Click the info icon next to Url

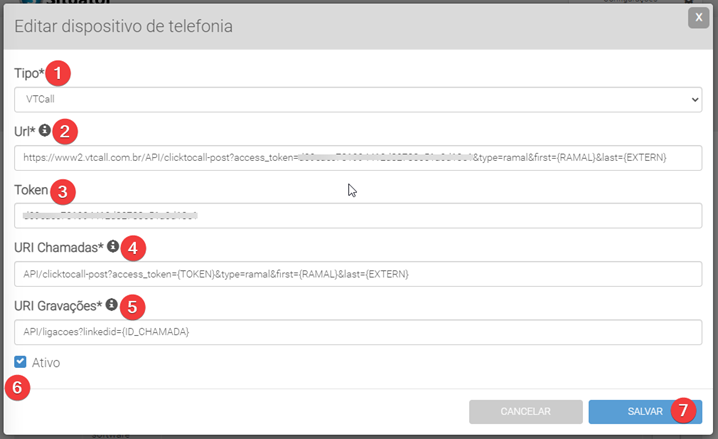pos(45,129)
